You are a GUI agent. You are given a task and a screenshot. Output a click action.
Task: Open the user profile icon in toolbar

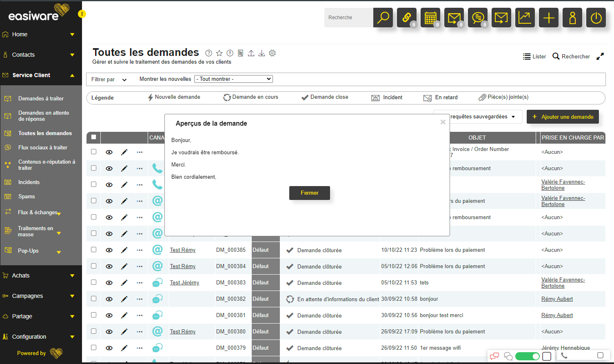click(572, 18)
